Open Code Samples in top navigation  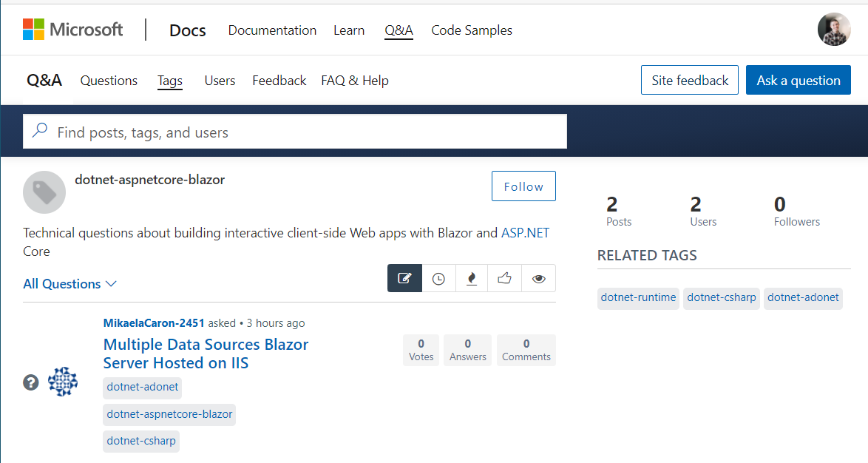(472, 30)
